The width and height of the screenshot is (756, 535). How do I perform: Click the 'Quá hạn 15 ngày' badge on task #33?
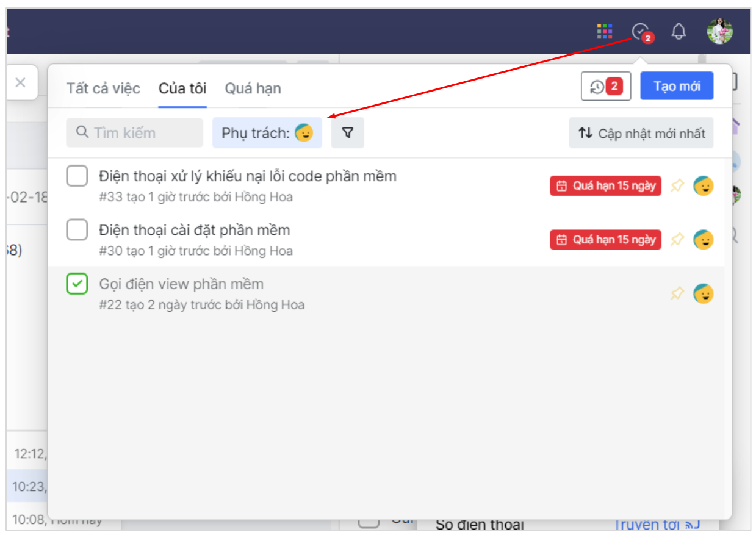click(x=605, y=186)
